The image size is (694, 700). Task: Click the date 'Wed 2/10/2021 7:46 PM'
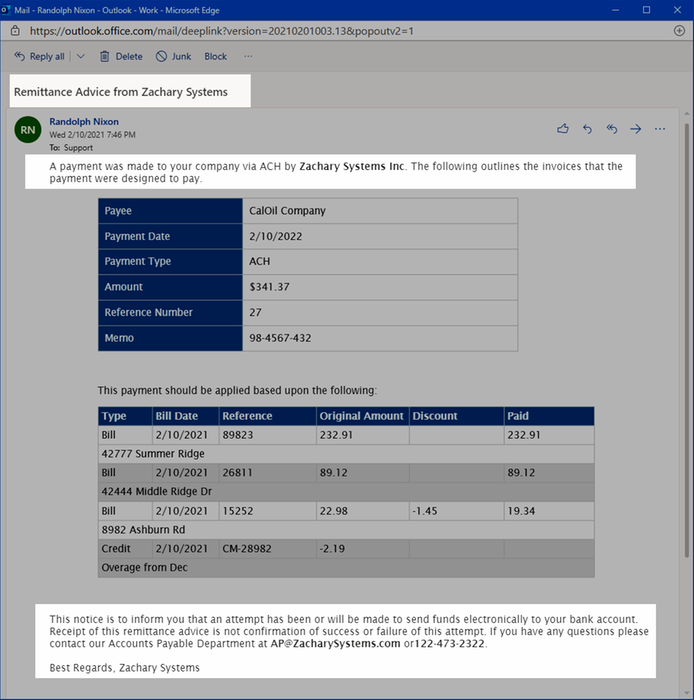point(92,134)
